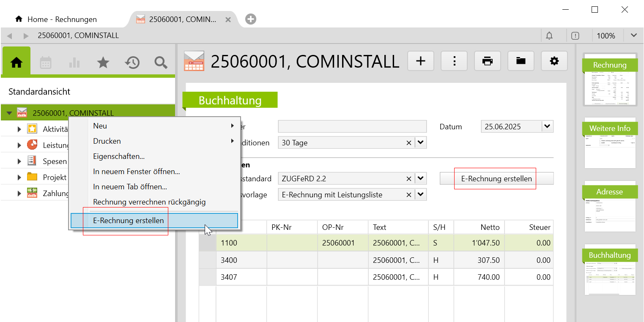Click the favorites star icon

coord(103,63)
